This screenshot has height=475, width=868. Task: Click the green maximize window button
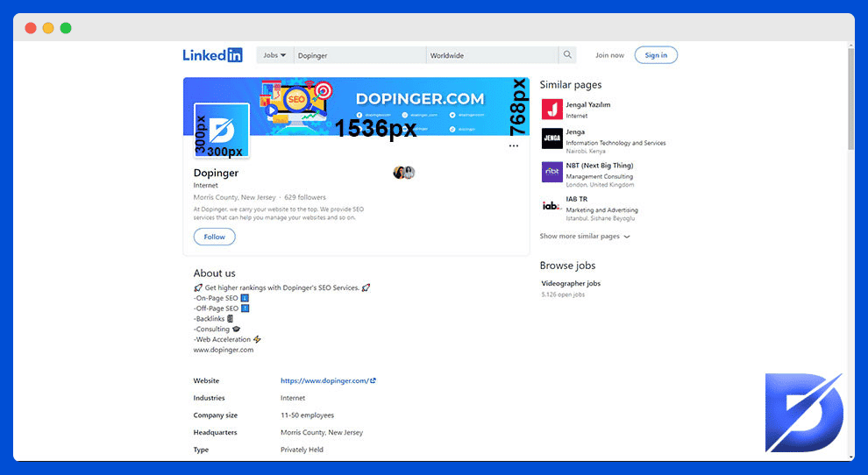coord(66,28)
